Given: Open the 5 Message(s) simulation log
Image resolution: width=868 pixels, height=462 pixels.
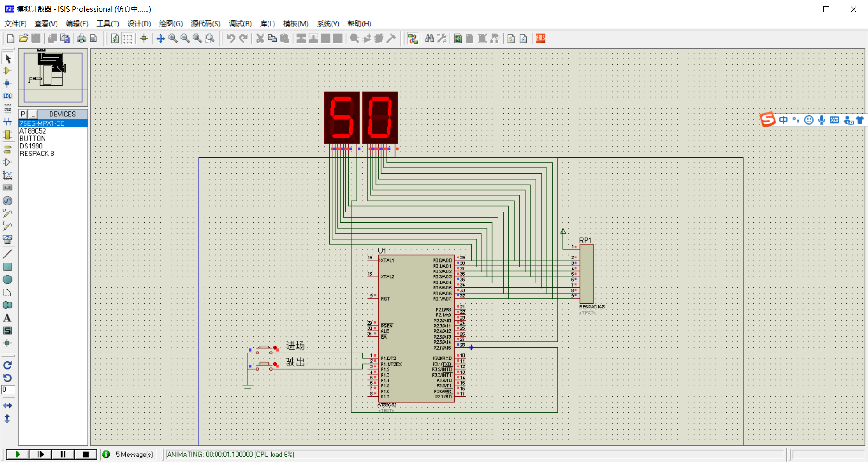Looking at the screenshot, I should [128, 455].
